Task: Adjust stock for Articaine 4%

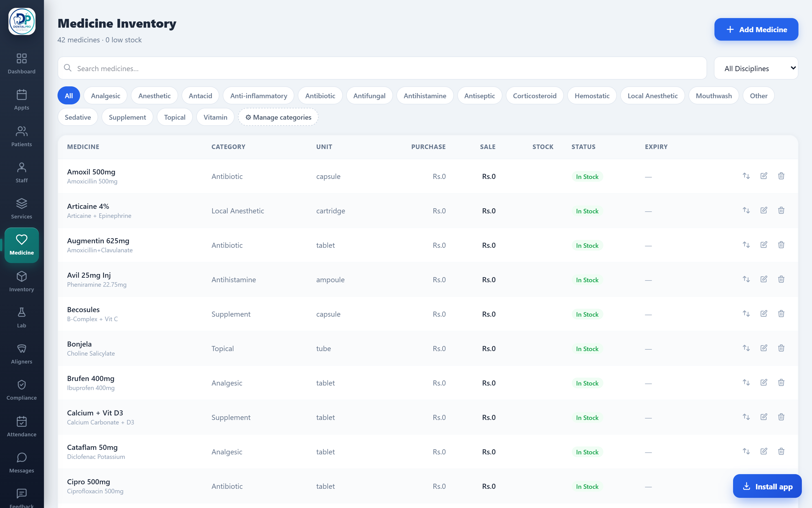Action: (746, 210)
